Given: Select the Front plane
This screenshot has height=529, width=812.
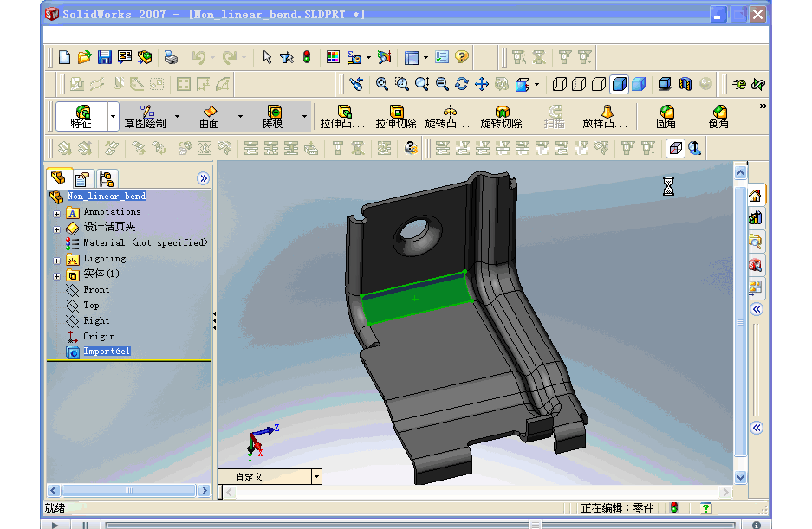Looking at the screenshot, I should [x=96, y=289].
